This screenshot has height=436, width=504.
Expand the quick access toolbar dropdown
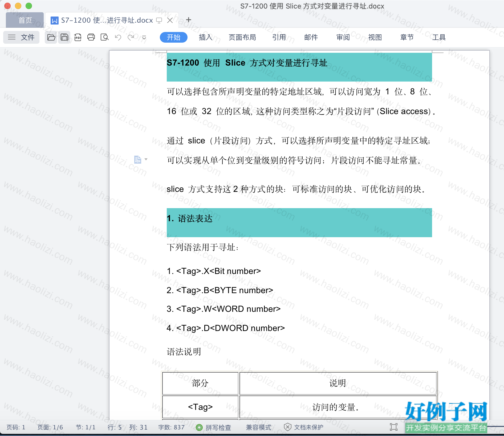point(144,38)
